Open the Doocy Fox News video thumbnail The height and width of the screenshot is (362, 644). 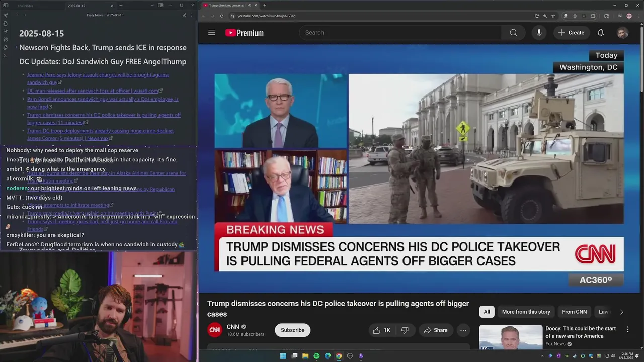coord(511,337)
